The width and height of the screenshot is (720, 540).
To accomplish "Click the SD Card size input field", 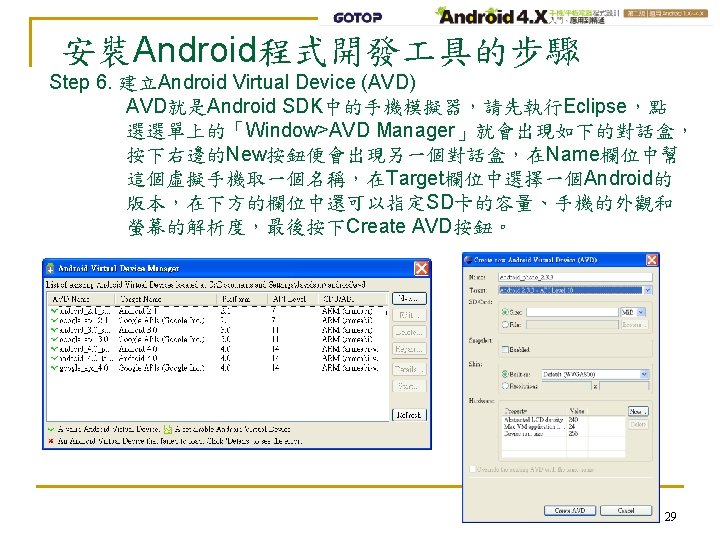I will (x=572, y=312).
